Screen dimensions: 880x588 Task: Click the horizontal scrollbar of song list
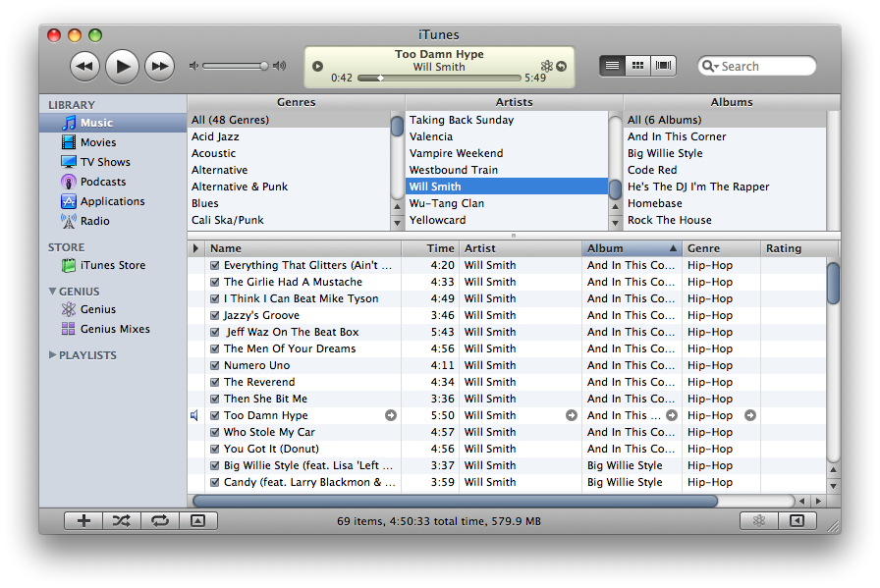(455, 501)
